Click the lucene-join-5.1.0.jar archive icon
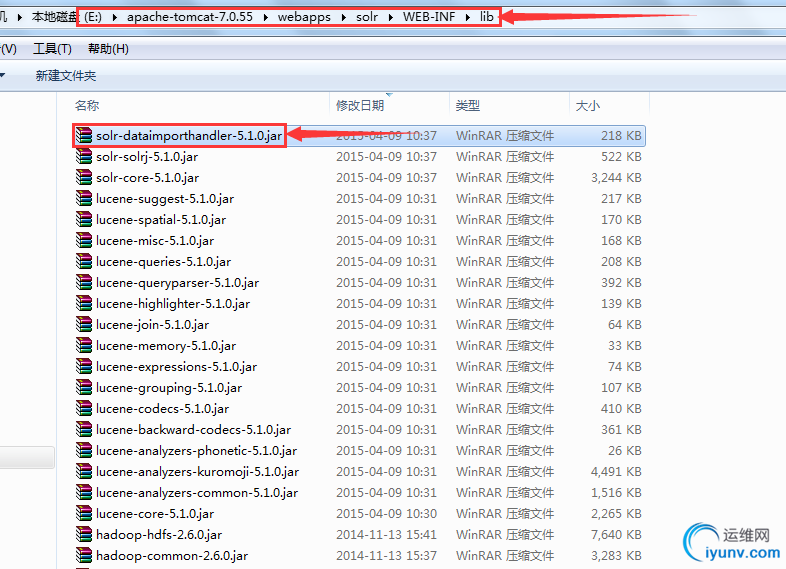 coord(84,325)
